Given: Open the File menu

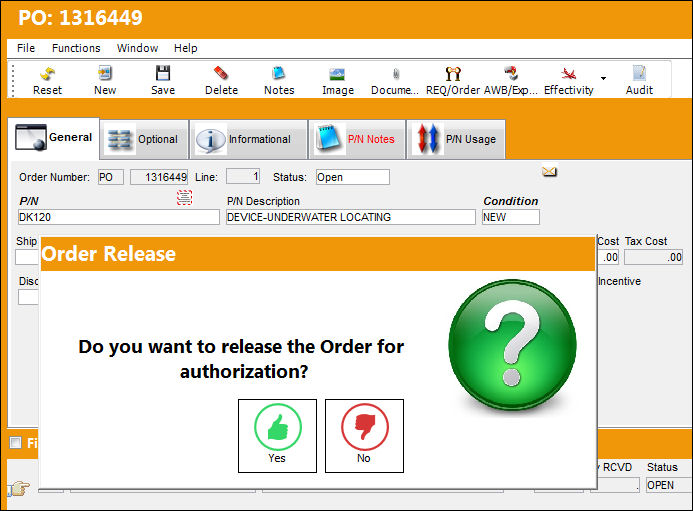Looking at the screenshot, I should point(26,48).
